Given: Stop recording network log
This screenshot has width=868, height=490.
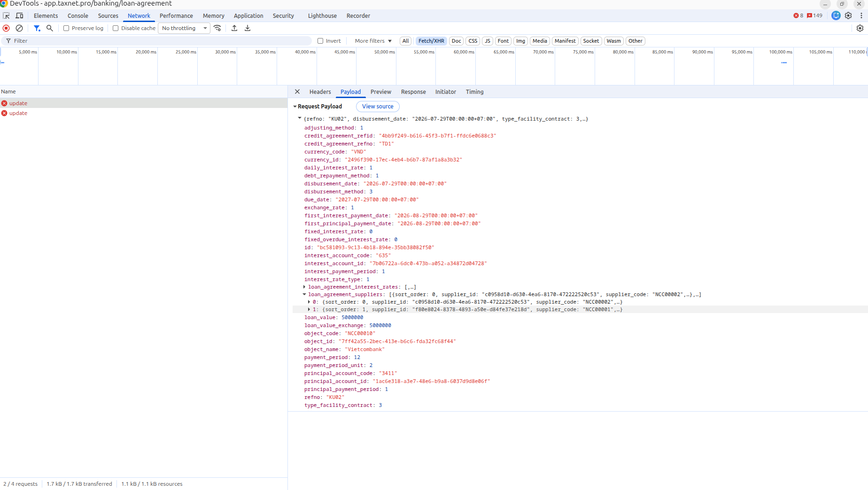Looking at the screenshot, I should coord(6,28).
